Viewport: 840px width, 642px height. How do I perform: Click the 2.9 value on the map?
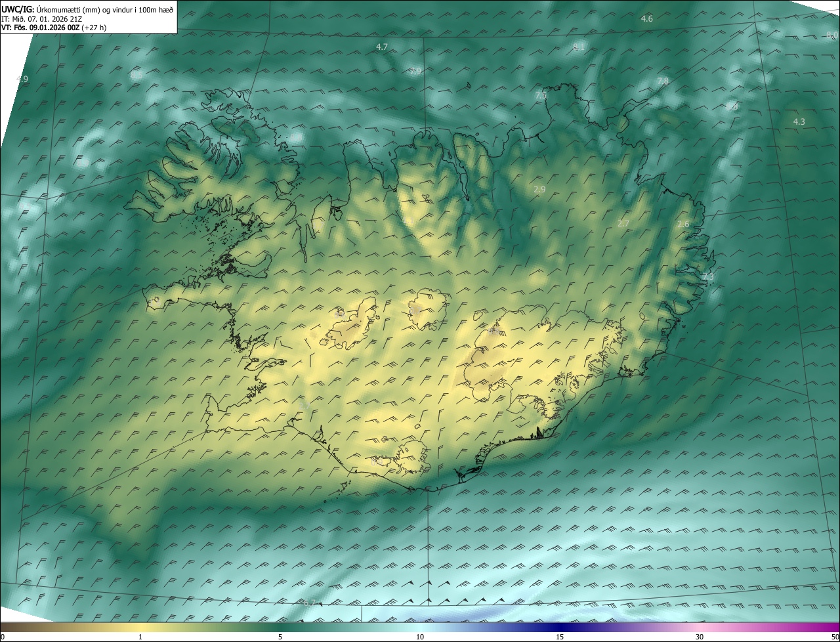coord(539,189)
